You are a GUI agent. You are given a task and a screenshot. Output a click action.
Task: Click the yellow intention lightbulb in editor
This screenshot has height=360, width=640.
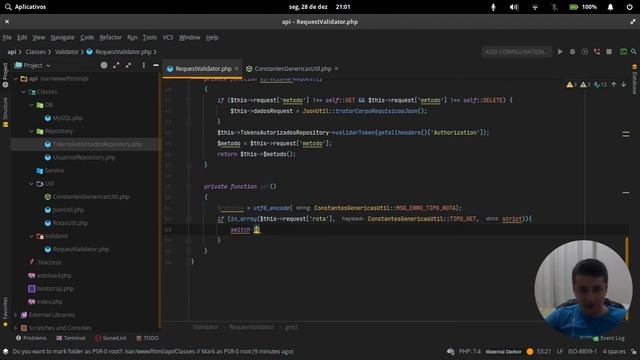[256, 229]
